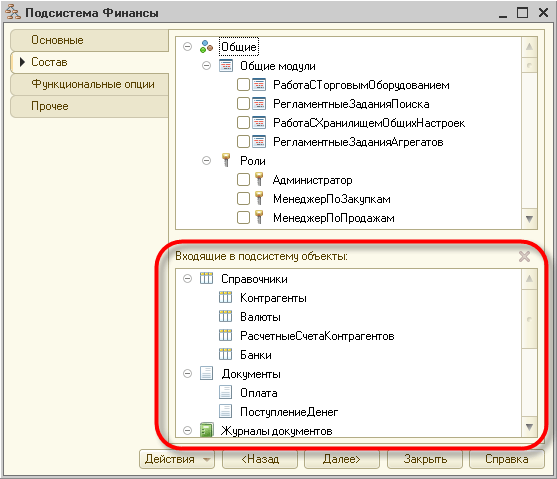Click the Общие модули module icon

point(226,66)
